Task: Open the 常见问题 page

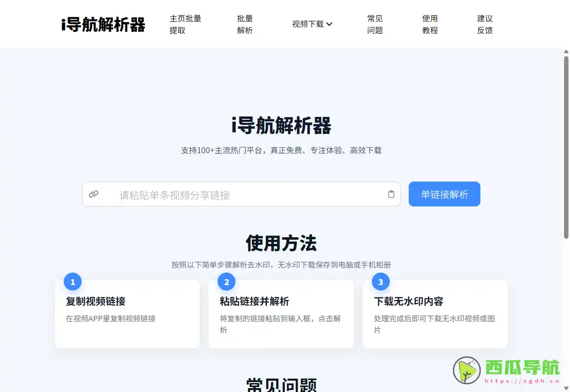Action: (374, 23)
